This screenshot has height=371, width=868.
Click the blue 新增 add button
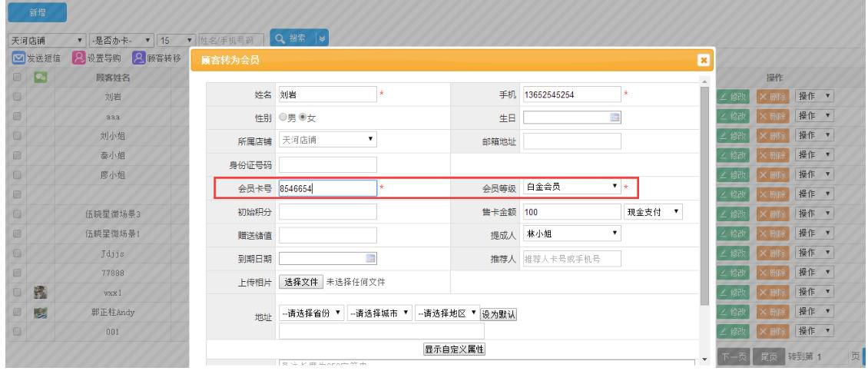pos(36,12)
